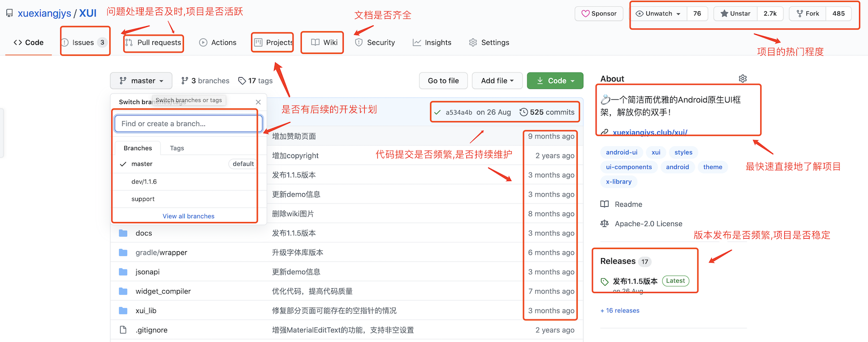Open the Releases heading link
Image resolution: width=868 pixels, height=342 pixels.
click(x=618, y=261)
